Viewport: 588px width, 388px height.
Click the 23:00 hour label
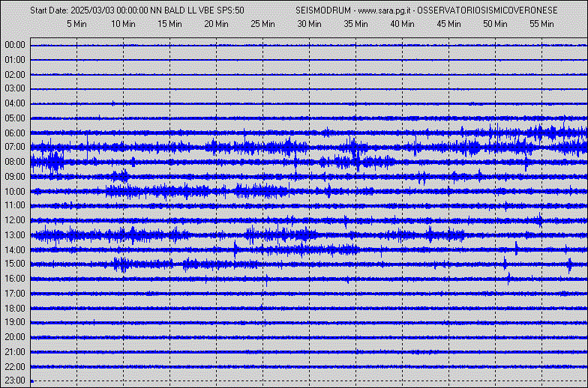15,381
